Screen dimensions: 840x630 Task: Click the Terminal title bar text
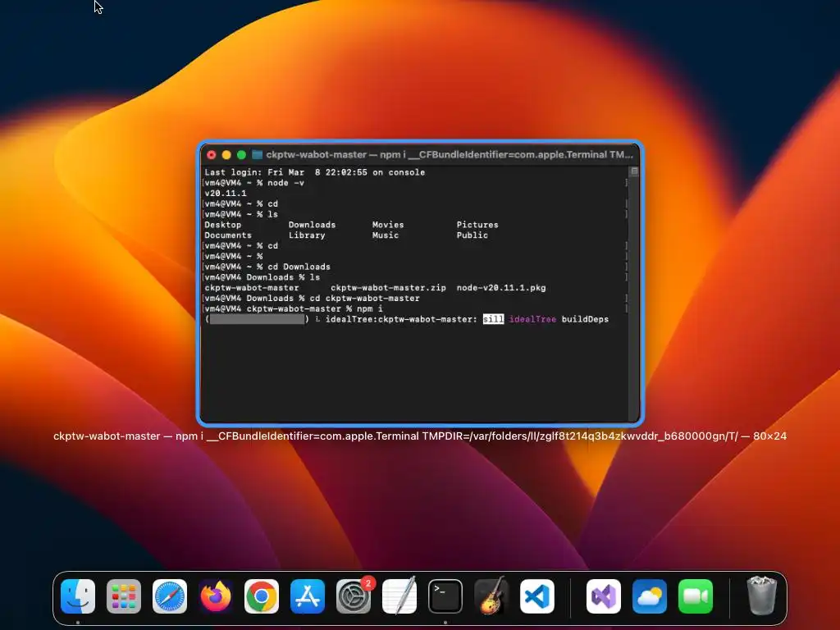(x=450, y=155)
